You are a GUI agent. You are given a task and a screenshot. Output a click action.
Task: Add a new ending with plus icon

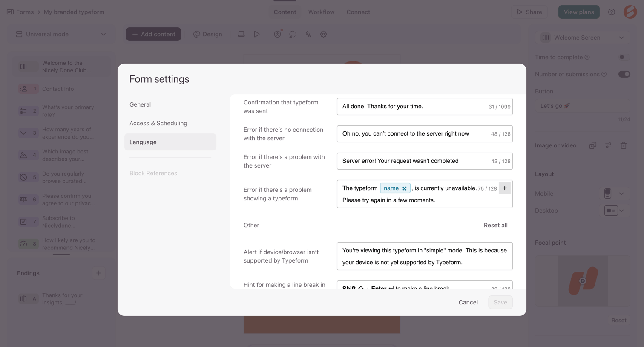(99, 273)
